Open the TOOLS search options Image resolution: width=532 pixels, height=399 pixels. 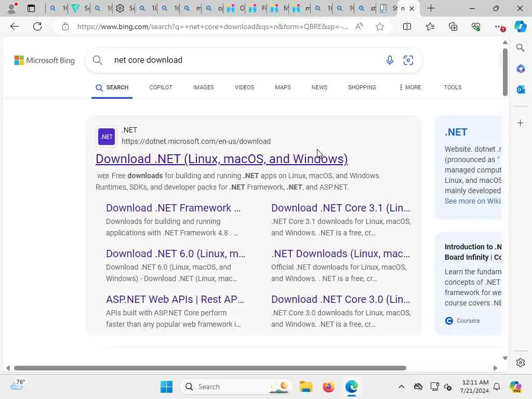pyautogui.click(x=453, y=87)
